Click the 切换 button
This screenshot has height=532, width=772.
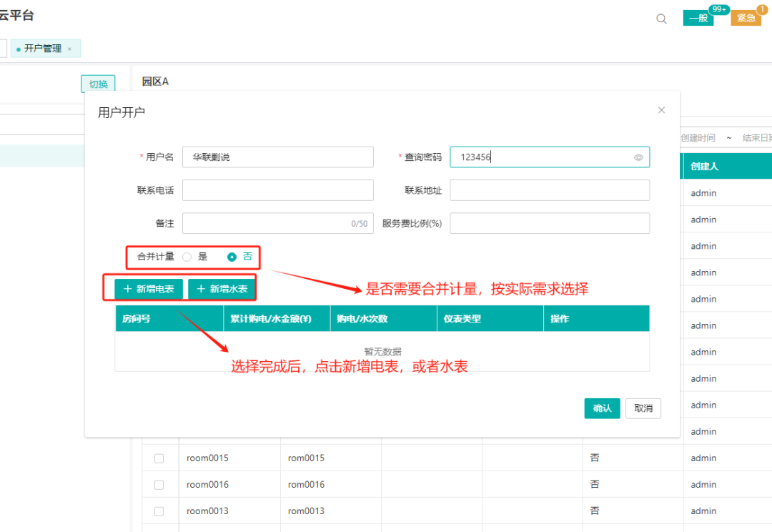click(x=98, y=84)
